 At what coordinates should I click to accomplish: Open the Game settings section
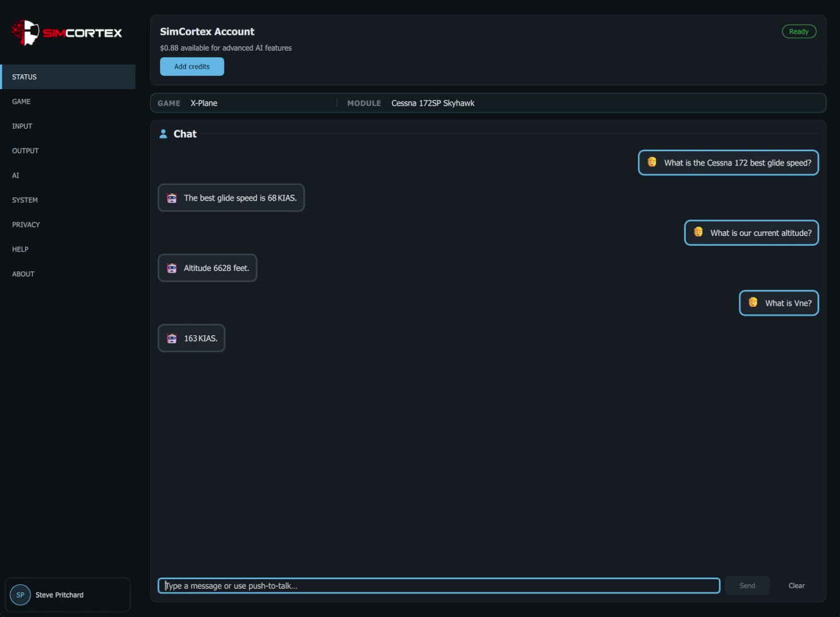[x=68, y=101]
